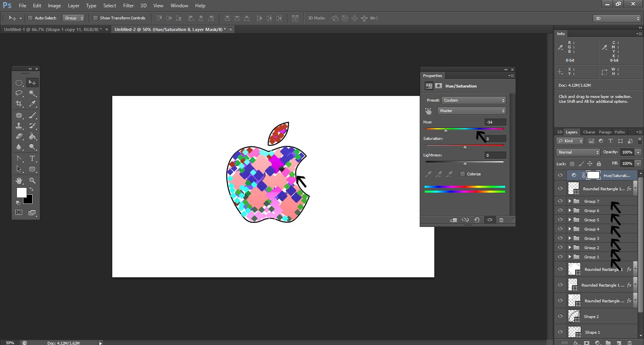Click the Hue slider handle

[x=446, y=131]
